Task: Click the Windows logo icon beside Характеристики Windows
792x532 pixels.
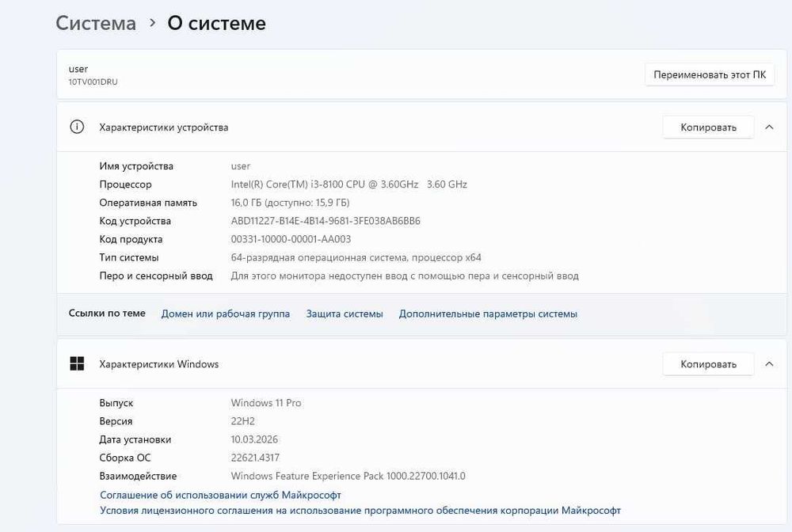Action: coord(77,363)
